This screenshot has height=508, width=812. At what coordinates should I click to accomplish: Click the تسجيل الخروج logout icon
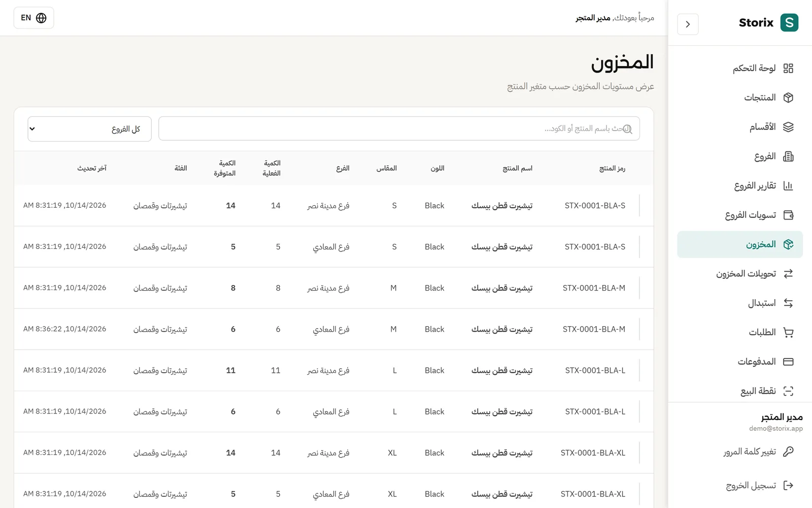click(x=788, y=486)
